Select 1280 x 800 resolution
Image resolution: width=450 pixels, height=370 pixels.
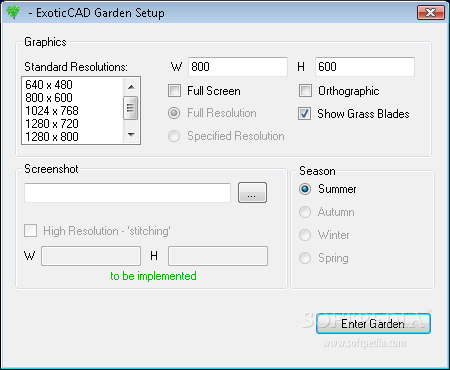click(x=52, y=137)
